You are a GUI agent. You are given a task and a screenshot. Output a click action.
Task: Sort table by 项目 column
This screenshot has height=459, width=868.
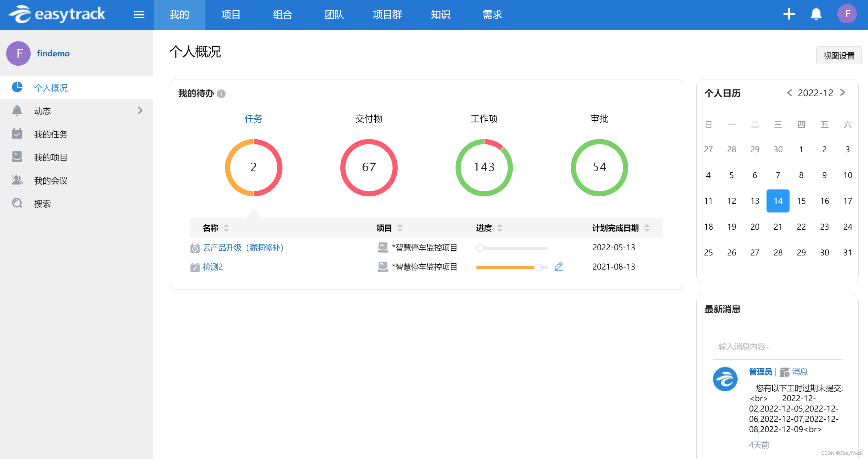tap(400, 228)
